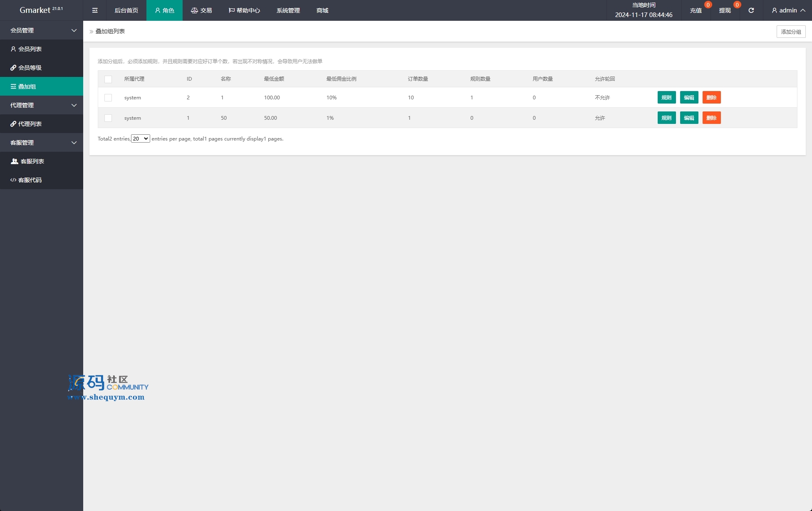
Task: Switch to the 交易 top menu tab
Action: 201,10
